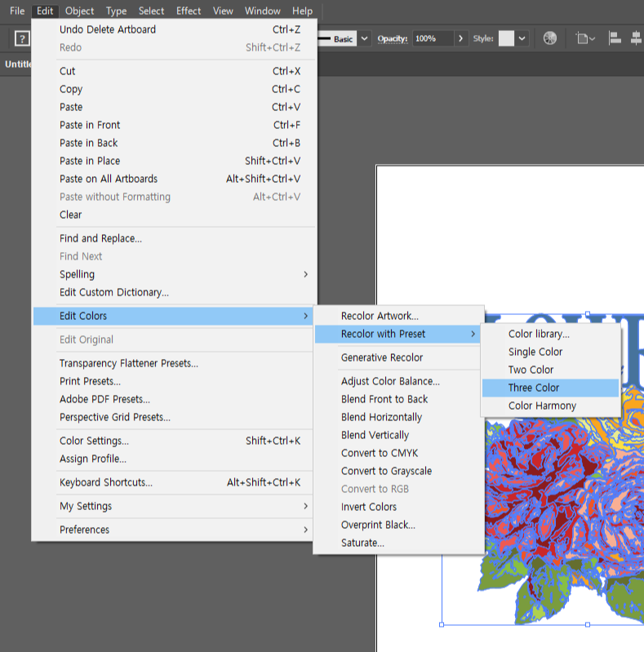Close the Edit menu in menu bar
The image size is (644, 652).
click(45, 11)
